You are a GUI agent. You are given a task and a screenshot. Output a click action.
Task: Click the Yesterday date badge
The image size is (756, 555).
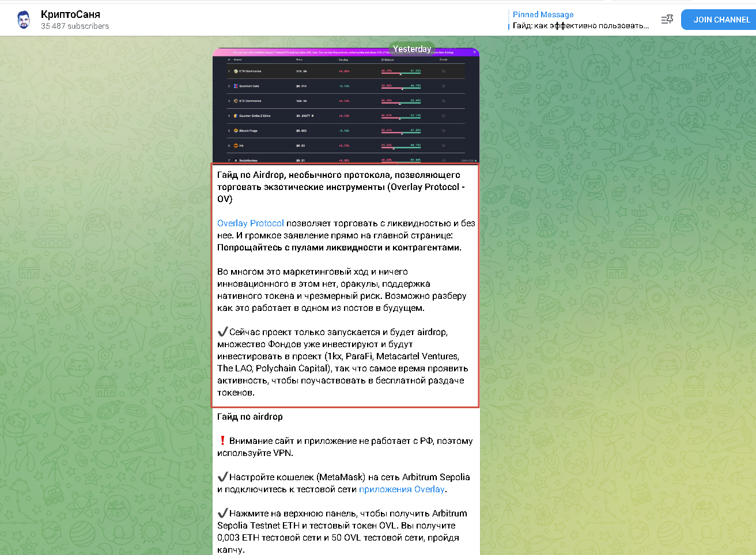point(412,49)
